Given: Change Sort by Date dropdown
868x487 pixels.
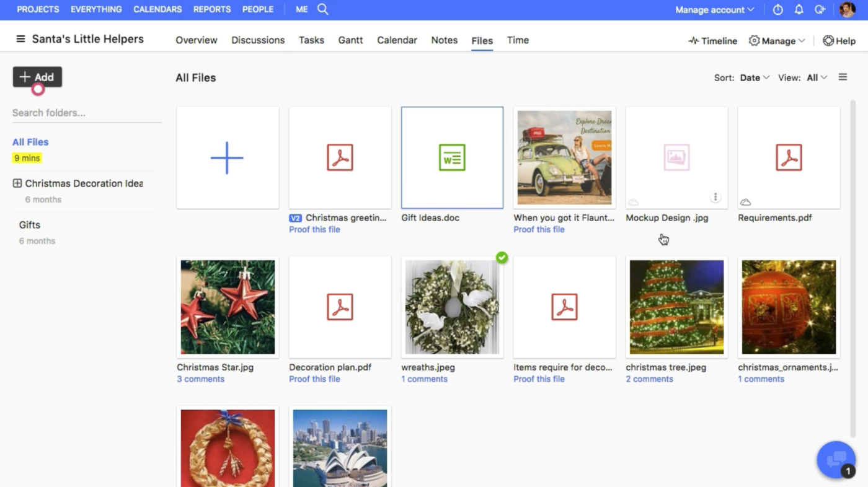Looking at the screenshot, I should tap(755, 77).
